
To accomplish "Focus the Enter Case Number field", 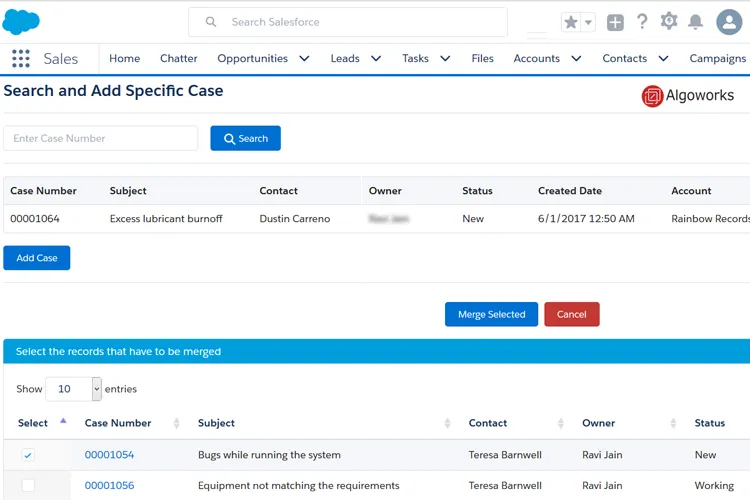I will click(x=100, y=138).
